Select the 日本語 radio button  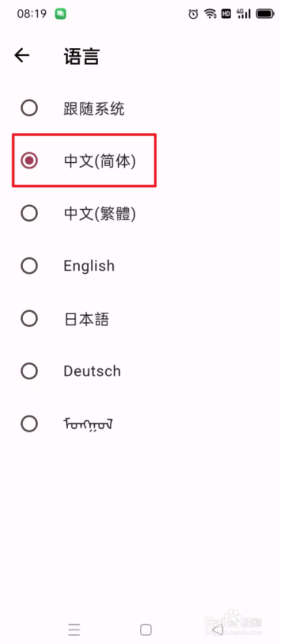point(29,318)
